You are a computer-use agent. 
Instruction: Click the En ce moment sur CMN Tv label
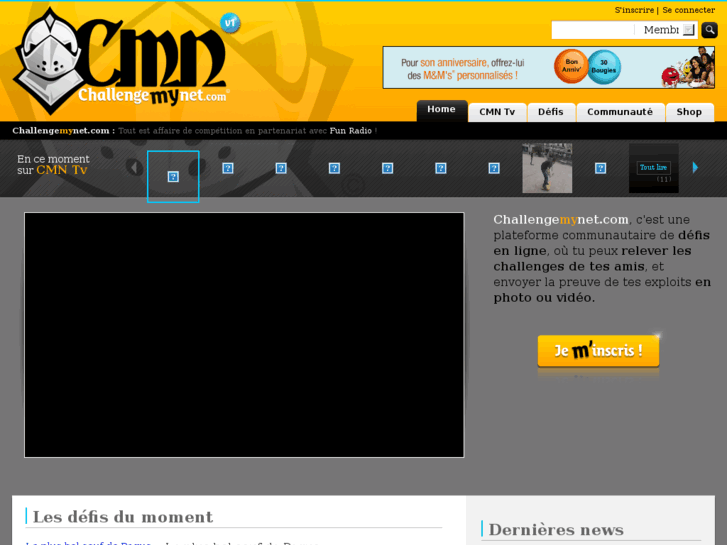point(53,165)
